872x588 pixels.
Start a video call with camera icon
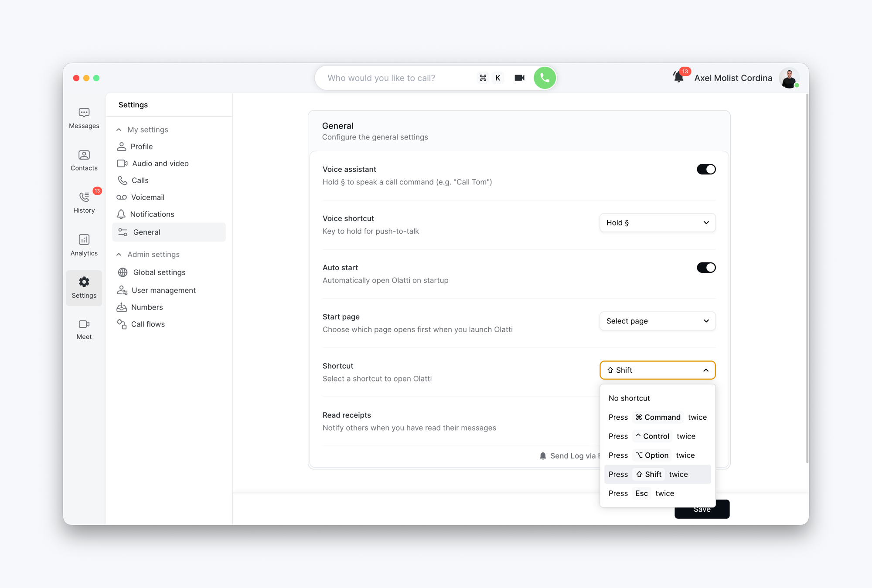[x=519, y=78]
